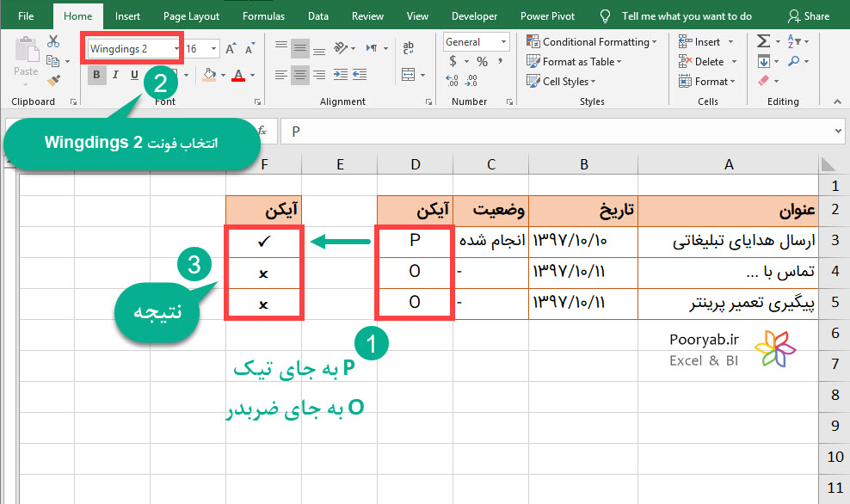The image size is (850, 504).
Task: Switch to the Formulas ribbon tab
Action: pos(263,15)
